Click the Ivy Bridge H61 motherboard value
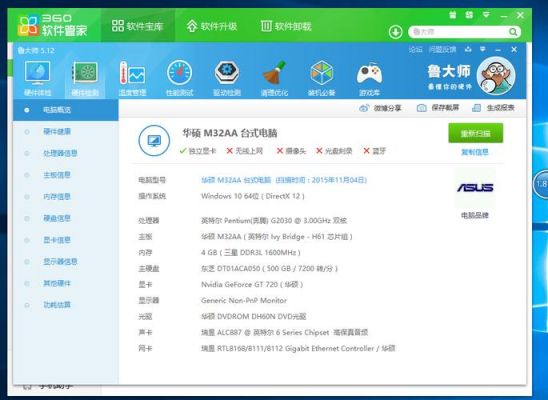Viewport: 548px width, 400px height. pos(276,237)
